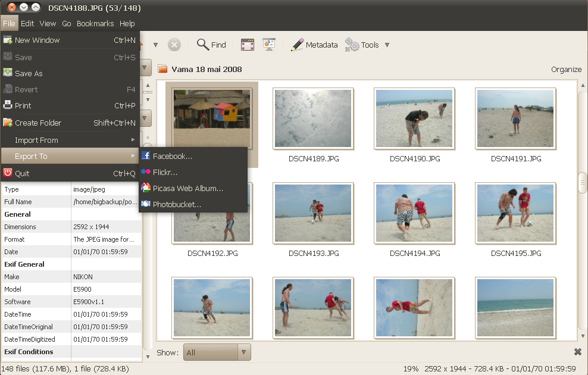Open the Find search tool
This screenshot has height=375, width=588.
pos(211,44)
